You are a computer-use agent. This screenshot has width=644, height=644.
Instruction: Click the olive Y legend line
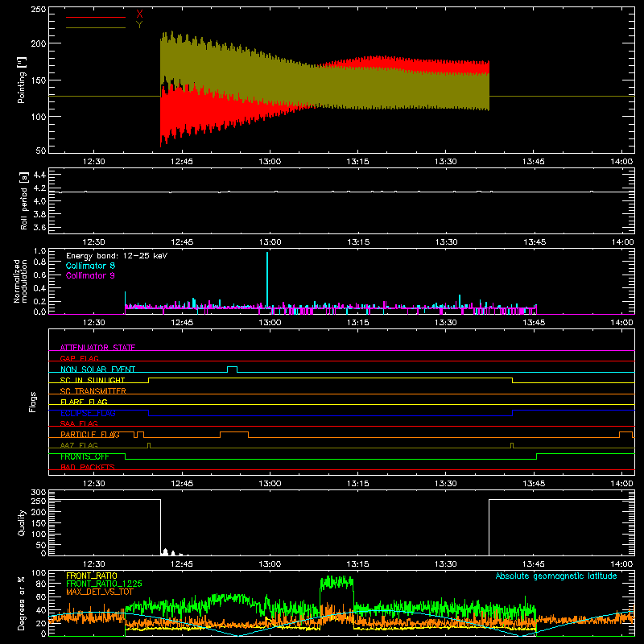tap(96, 27)
